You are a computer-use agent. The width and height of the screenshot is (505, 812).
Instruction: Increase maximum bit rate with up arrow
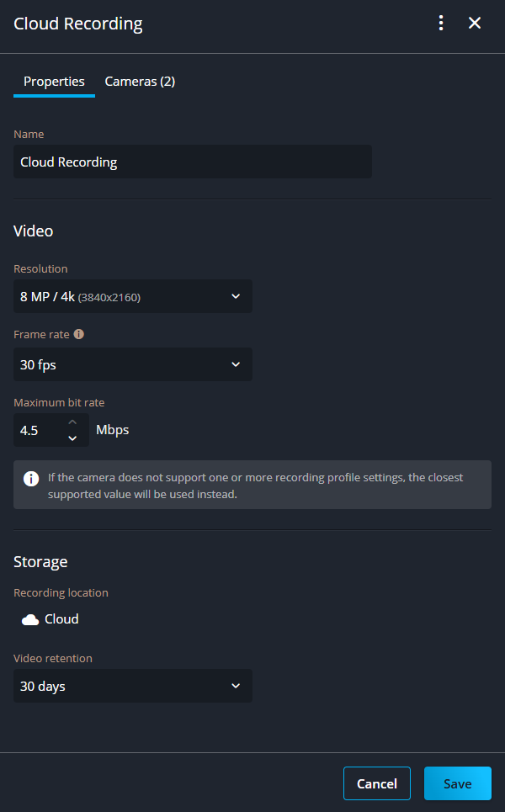72,422
